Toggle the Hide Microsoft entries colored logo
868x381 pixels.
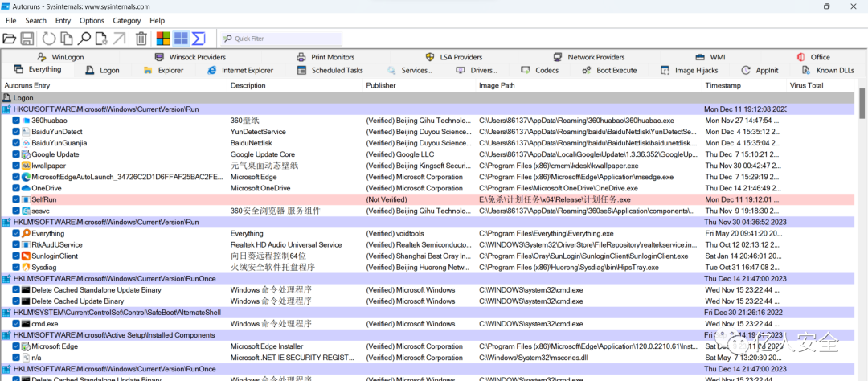coord(162,39)
